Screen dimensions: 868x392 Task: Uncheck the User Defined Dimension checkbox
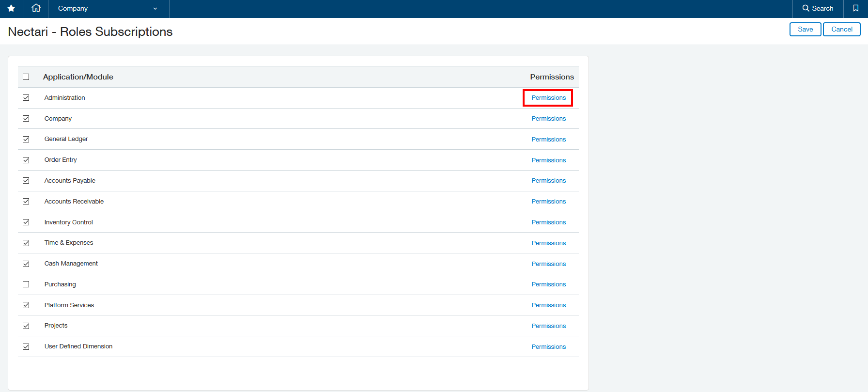pos(26,347)
